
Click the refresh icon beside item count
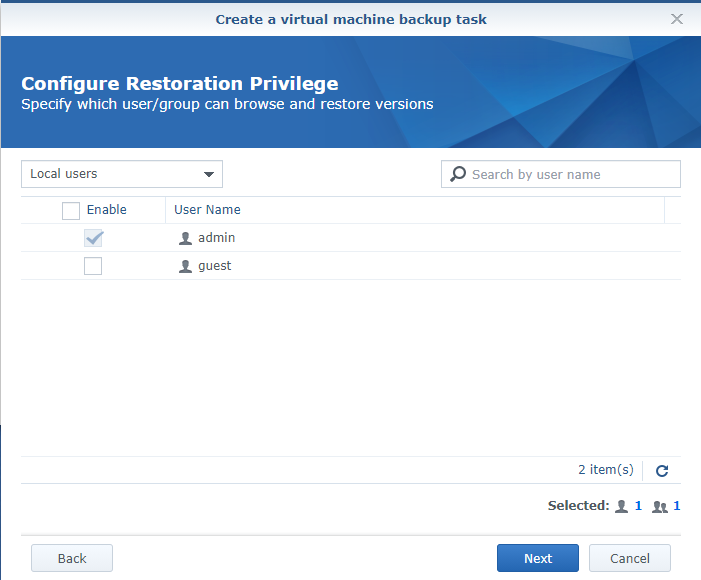pos(661,470)
